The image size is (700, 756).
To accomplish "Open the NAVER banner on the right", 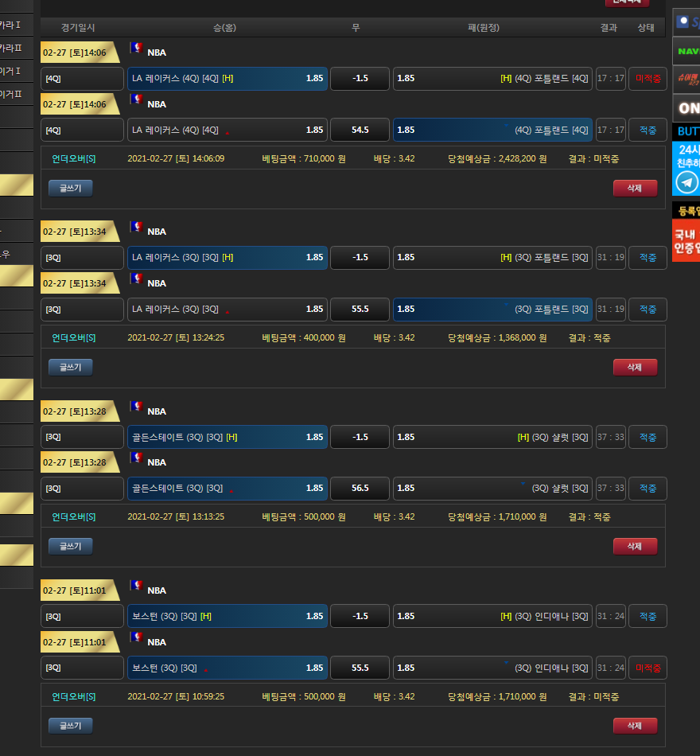I will pyautogui.click(x=686, y=51).
